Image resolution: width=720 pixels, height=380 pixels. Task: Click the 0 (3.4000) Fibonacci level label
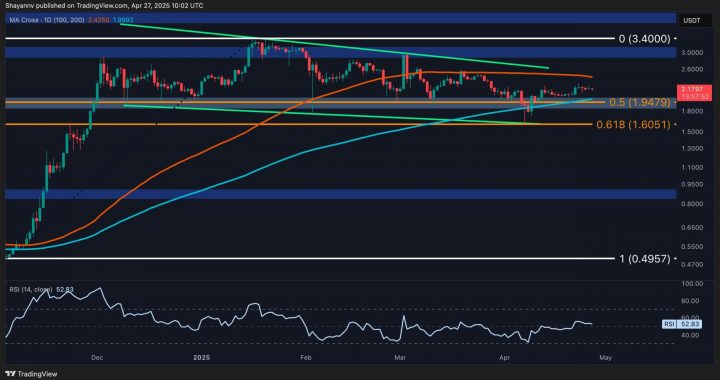645,39
